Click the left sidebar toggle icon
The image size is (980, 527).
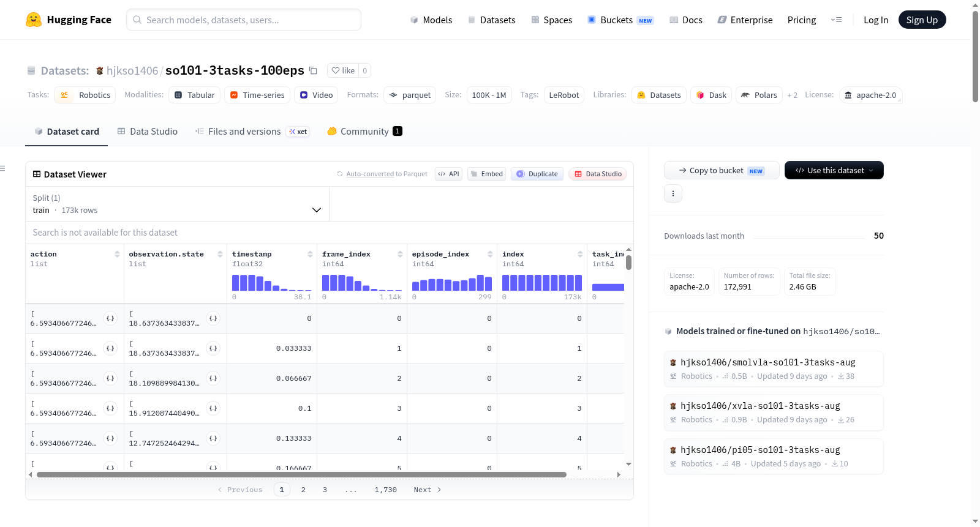(3, 168)
